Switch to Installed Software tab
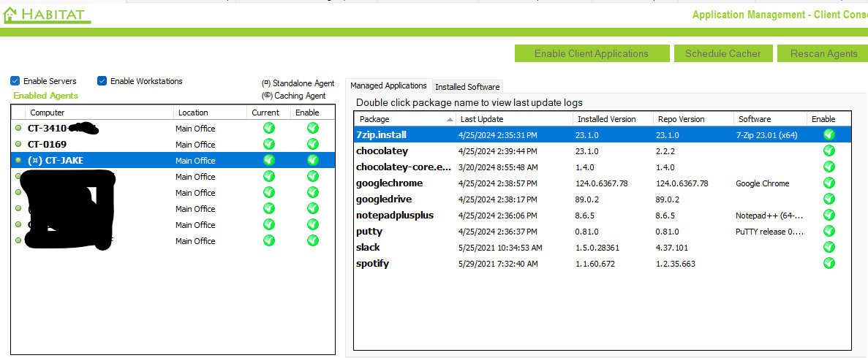 (467, 87)
